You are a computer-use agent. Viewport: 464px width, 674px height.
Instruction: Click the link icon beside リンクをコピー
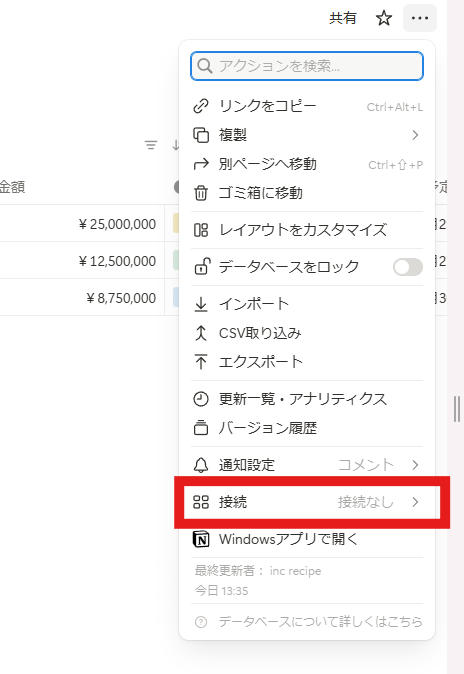coord(201,106)
